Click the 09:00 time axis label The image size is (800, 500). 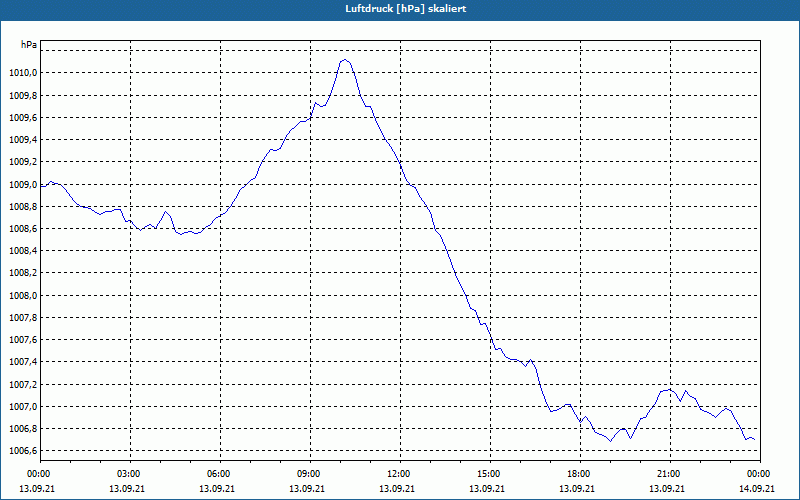[310, 474]
